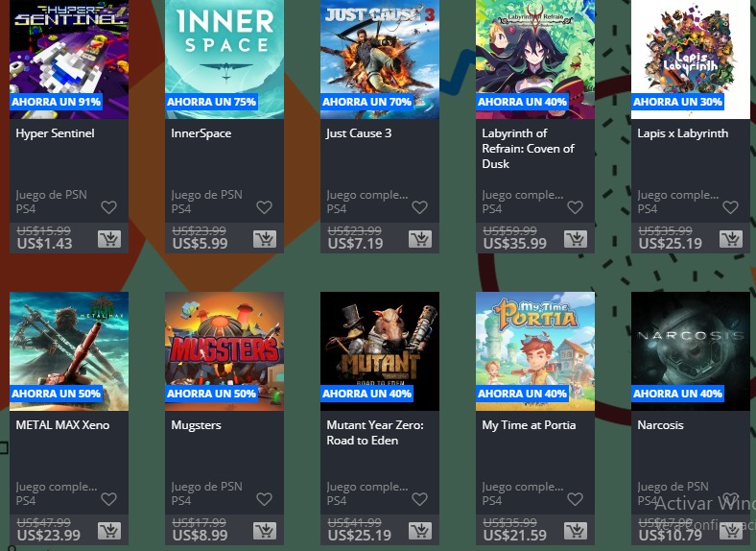Screen dimensions: 756x551
Task: Add Hyper Sentinel to cart
Action: point(109,239)
